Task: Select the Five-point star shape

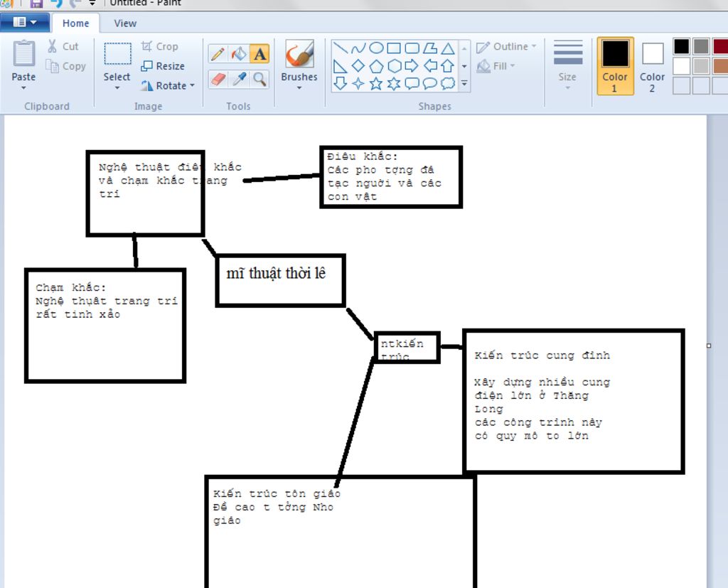Action: 376,84
